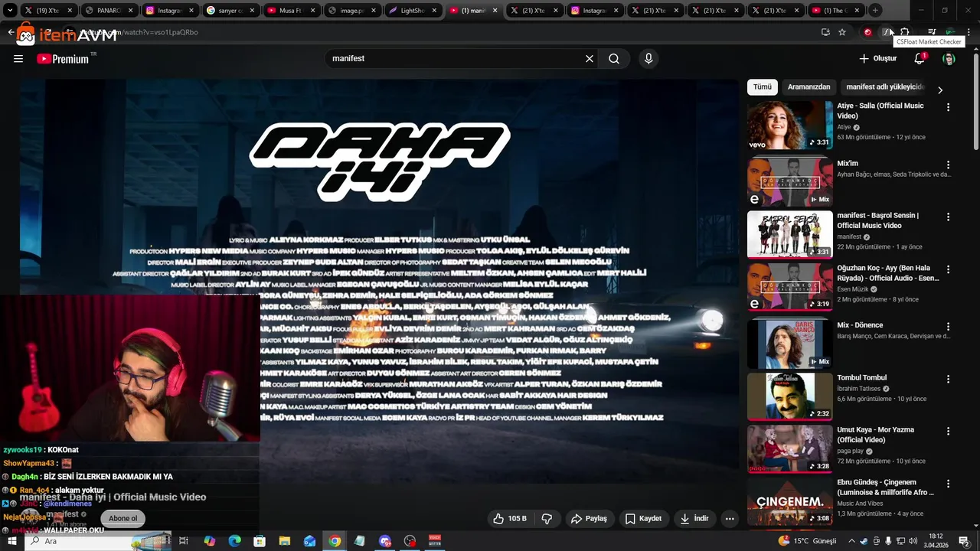Open options for Oğuzhan Koç Ayy video
Viewport: 980px width, 551px height.
[948, 270]
